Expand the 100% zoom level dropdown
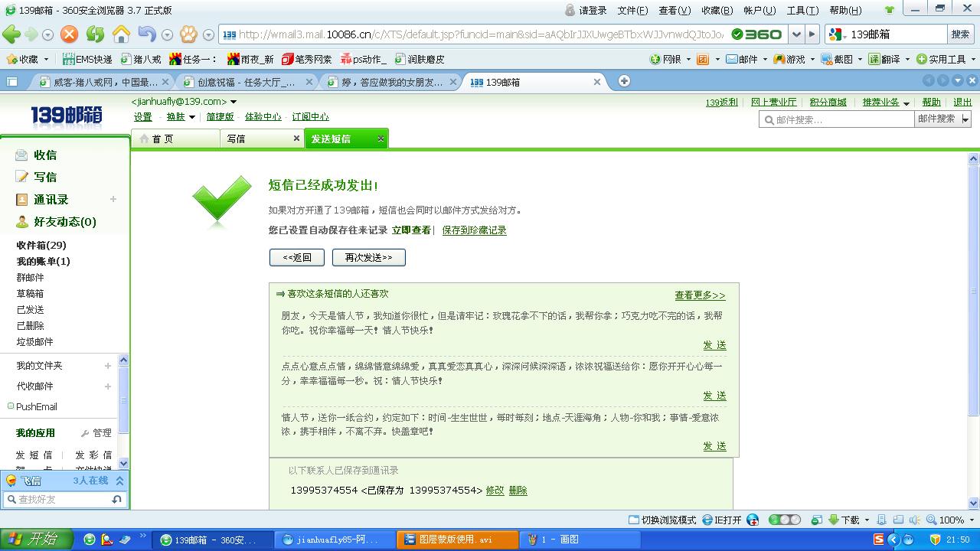Image resolution: width=980 pixels, height=551 pixels. pyautogui.click(x=971, y=520)
